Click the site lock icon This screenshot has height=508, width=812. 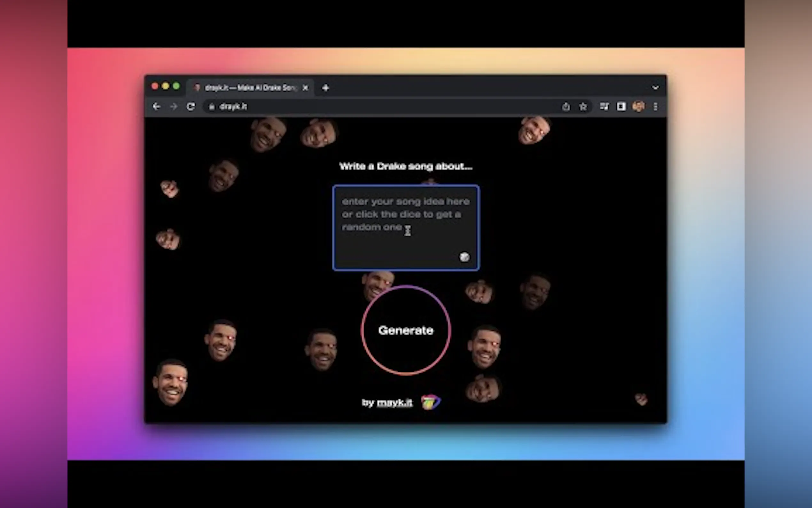point(212,107)
